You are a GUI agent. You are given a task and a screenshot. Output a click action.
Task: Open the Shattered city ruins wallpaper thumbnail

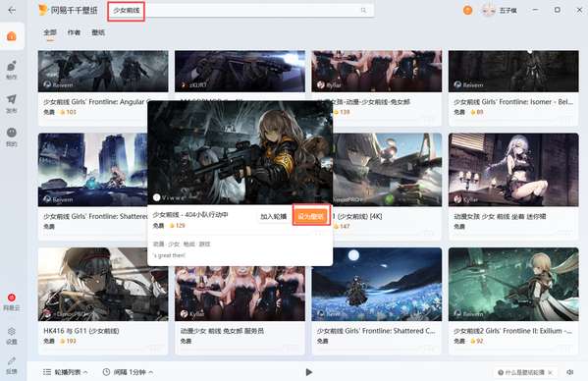[93, 170]
